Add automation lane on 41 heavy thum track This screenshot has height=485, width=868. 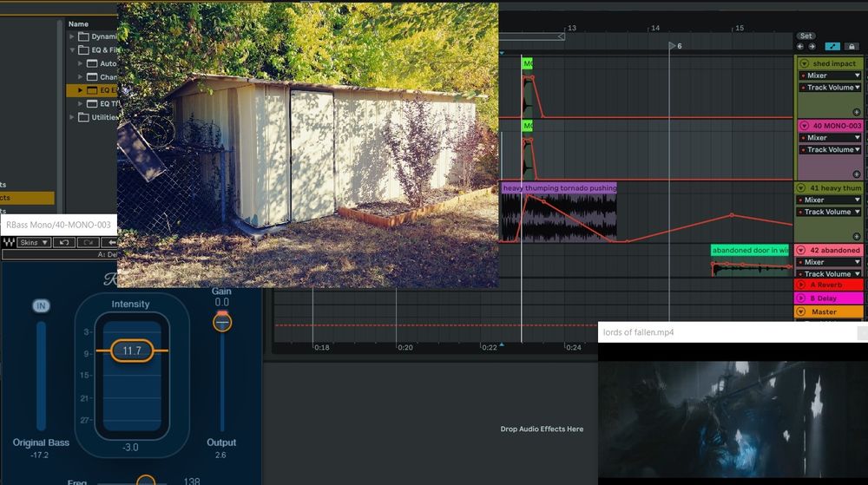point(857,237)
